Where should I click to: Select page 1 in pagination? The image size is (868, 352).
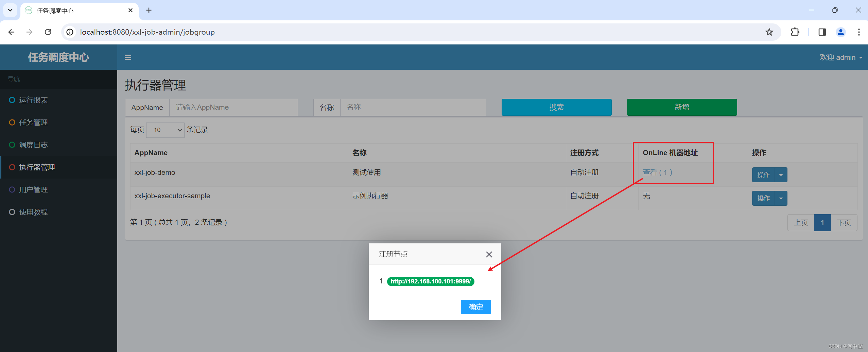click(x=822, y=223)
